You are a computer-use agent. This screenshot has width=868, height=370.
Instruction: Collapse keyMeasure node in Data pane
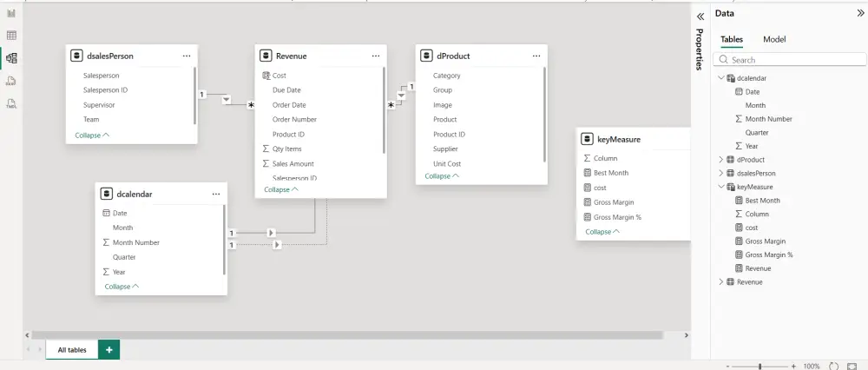pos(720,187)
